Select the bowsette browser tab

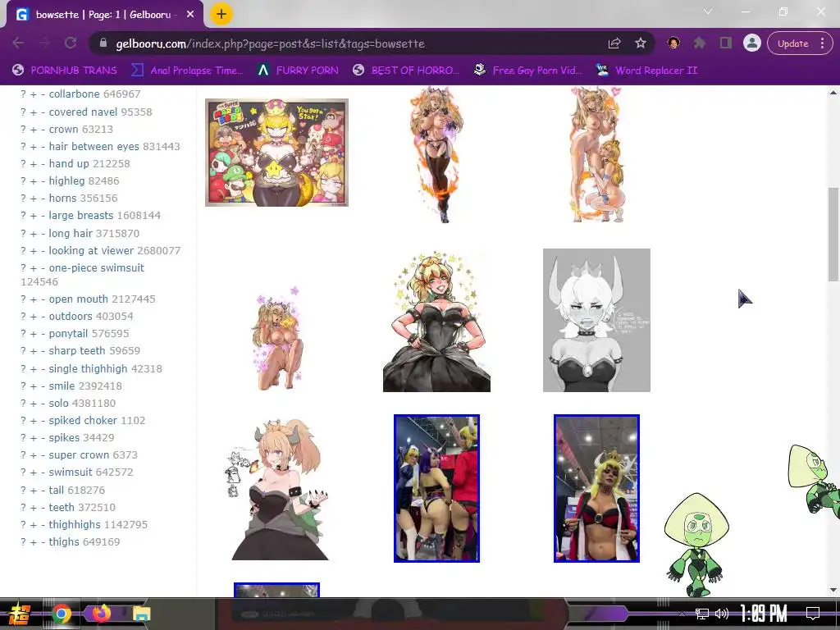click(x=105, y=15)
